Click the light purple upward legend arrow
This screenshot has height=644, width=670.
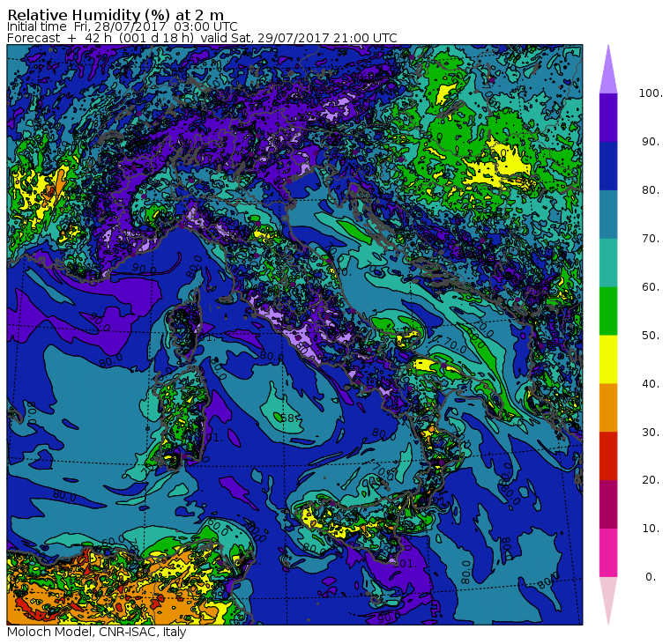point(608,70)
